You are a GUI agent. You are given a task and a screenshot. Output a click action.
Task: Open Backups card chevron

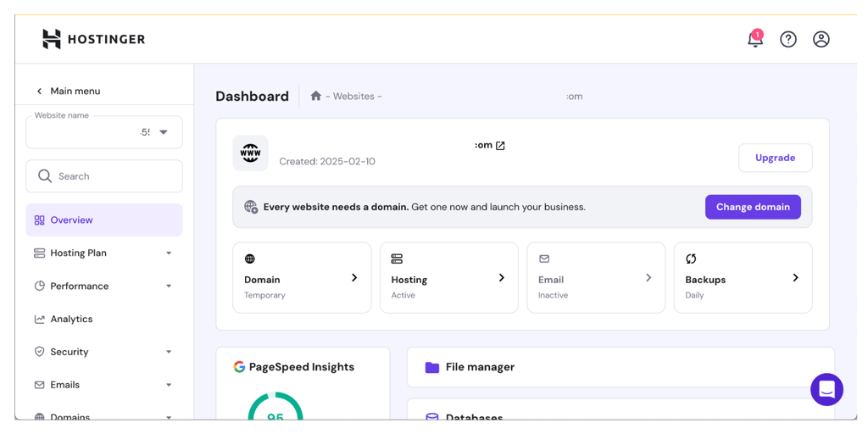(795, 277)
